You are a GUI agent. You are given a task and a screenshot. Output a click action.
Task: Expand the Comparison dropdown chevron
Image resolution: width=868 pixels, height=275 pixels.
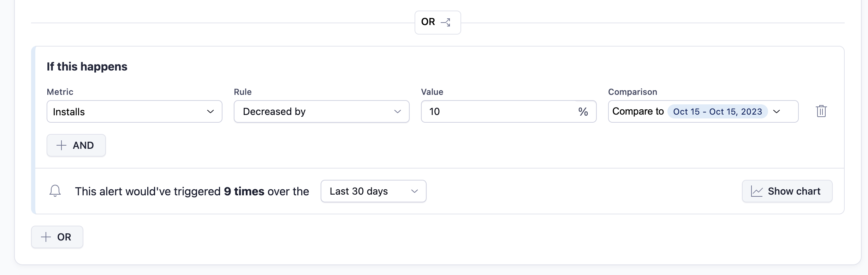tap(777, 111)
